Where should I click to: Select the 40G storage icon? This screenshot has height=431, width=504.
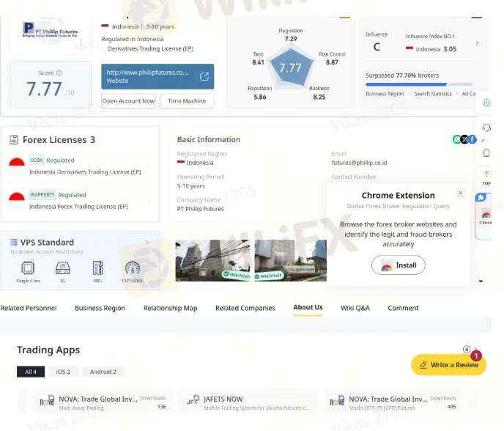[x=97, y=268]
